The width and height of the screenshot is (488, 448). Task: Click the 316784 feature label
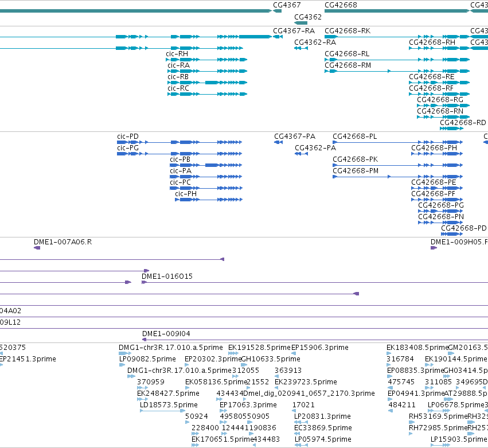(400, 359)
